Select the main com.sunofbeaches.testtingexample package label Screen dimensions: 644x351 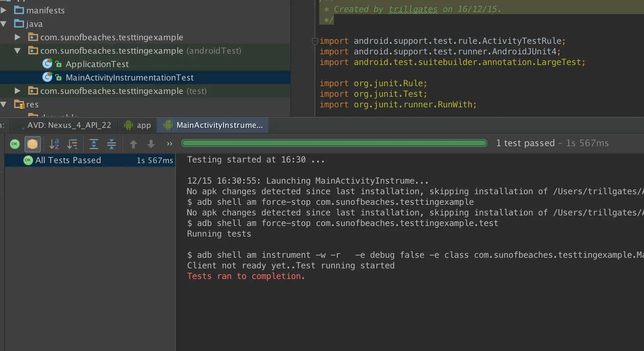(x=112, y=37)
